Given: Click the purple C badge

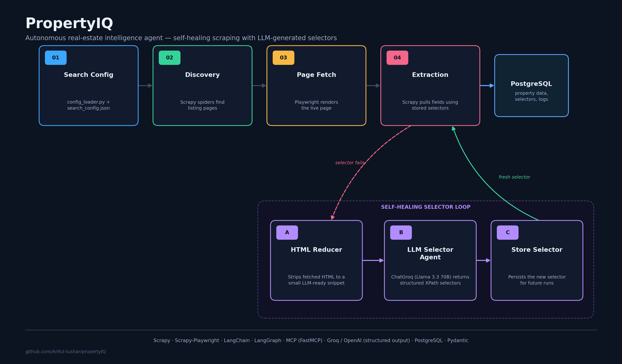Looking at the screenshot, I should tap(508, 232).
